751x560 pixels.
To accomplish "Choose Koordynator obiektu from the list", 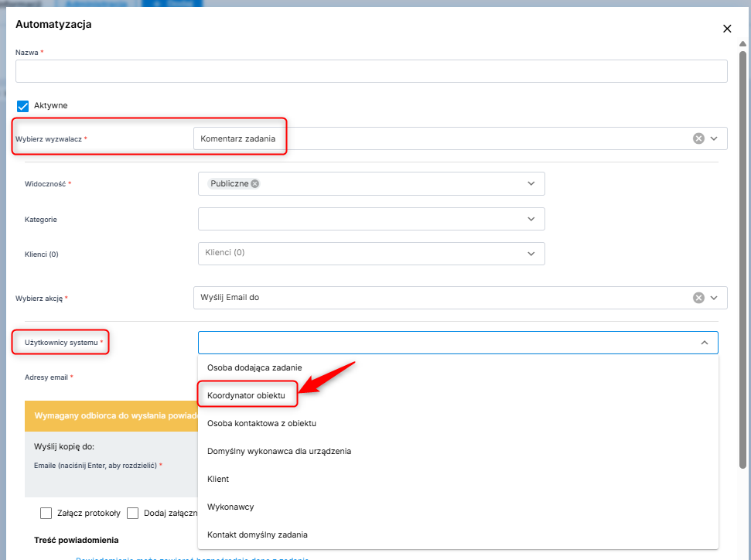I will point(246,395).
